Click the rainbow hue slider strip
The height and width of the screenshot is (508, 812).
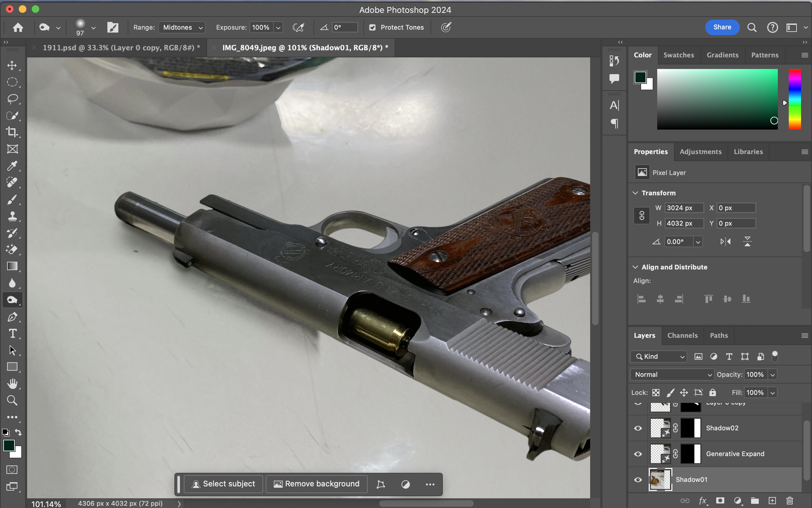[795, 99]
